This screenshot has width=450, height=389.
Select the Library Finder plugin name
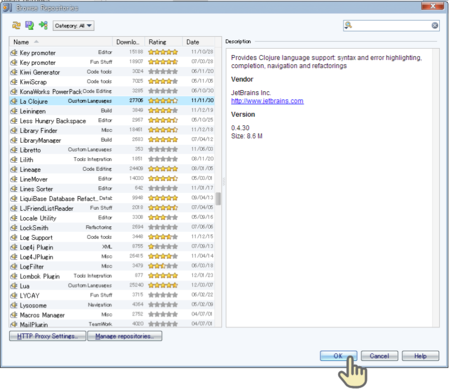[38, 130]
